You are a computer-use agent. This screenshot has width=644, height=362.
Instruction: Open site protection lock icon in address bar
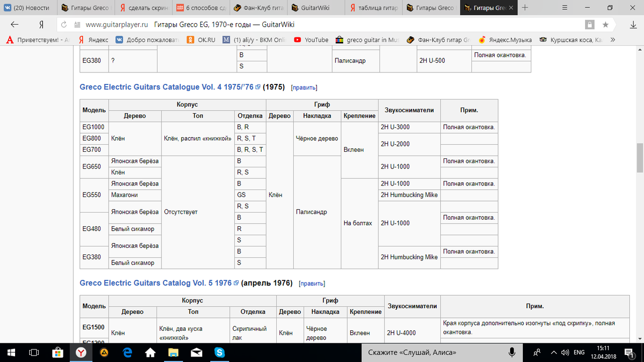tap(590, 25)
